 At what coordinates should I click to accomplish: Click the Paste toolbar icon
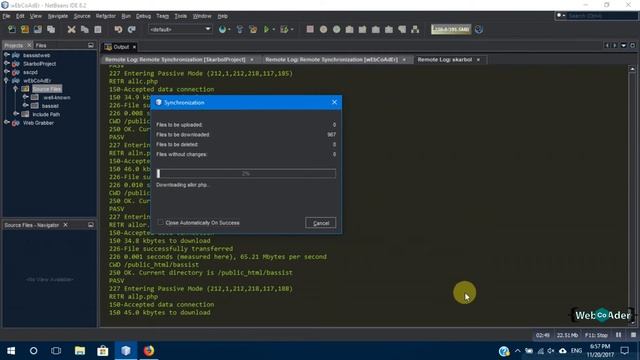pos(98,29)
